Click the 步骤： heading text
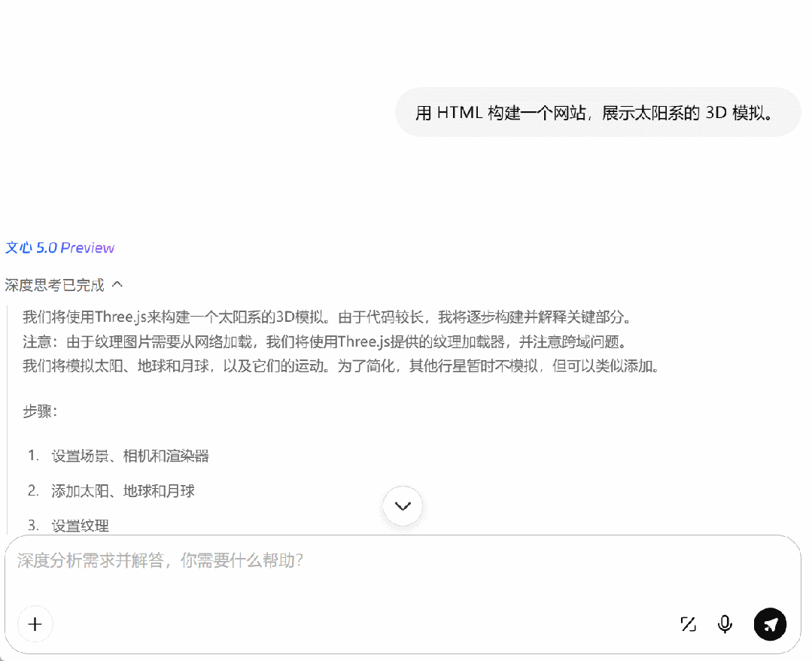This screenshot has height=661, width=812. 41,411
